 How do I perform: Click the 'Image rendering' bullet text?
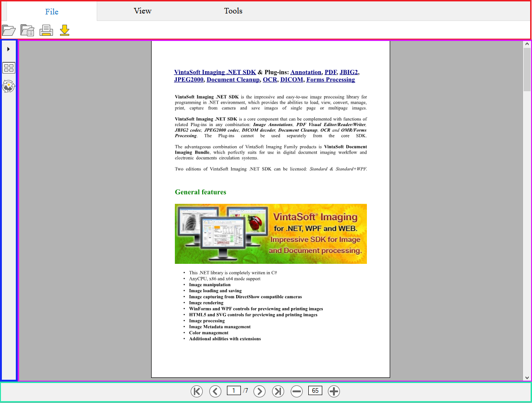pos(206,303)
